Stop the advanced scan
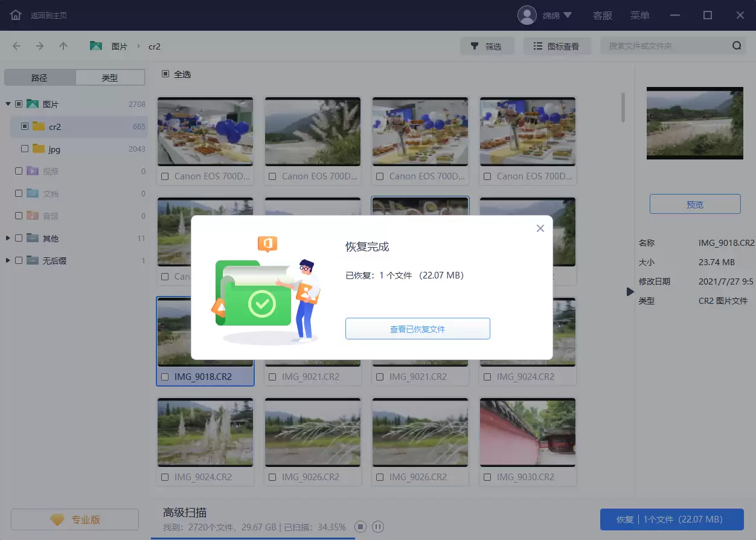The width and height of the screenshot is (756, 540). [x=360, y=526]
